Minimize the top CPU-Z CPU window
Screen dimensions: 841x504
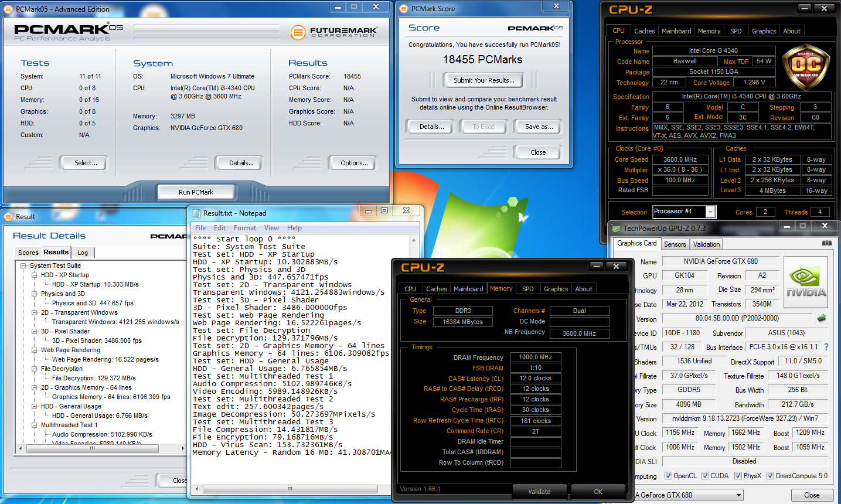coord(804,8)
